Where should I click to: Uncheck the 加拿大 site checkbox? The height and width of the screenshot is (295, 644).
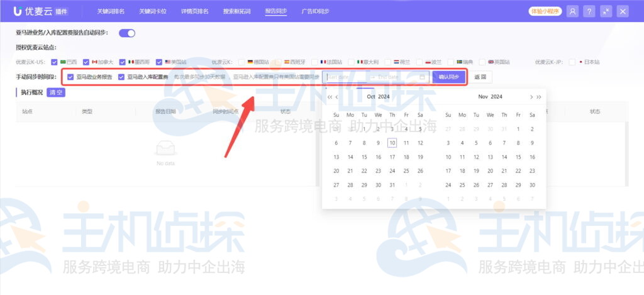[x=86, y=62]
